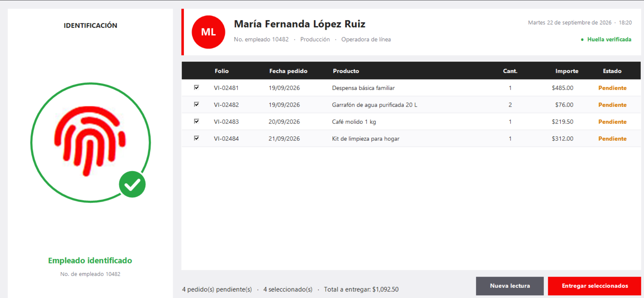The width and height of the screenshot is (644, 298).
Task: Select folio VI-02482 cell
Action: click(x=226, y=105)
